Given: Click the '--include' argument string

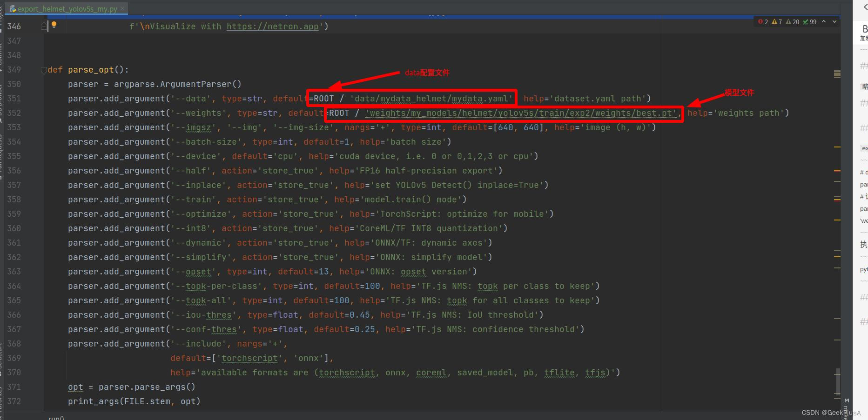Looking at the screenshot, I should tap(199, 344).
